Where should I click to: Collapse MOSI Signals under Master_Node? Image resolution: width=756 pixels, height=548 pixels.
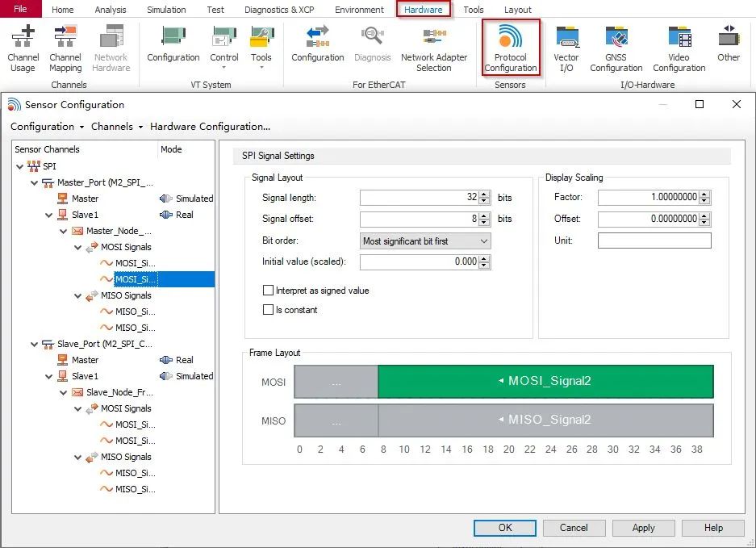(77, 248)
